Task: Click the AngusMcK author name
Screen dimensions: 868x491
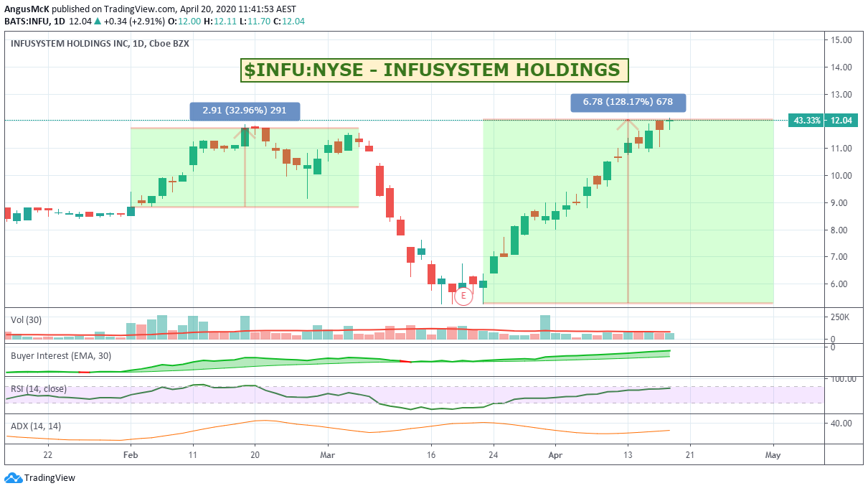Action: point(27,9)
